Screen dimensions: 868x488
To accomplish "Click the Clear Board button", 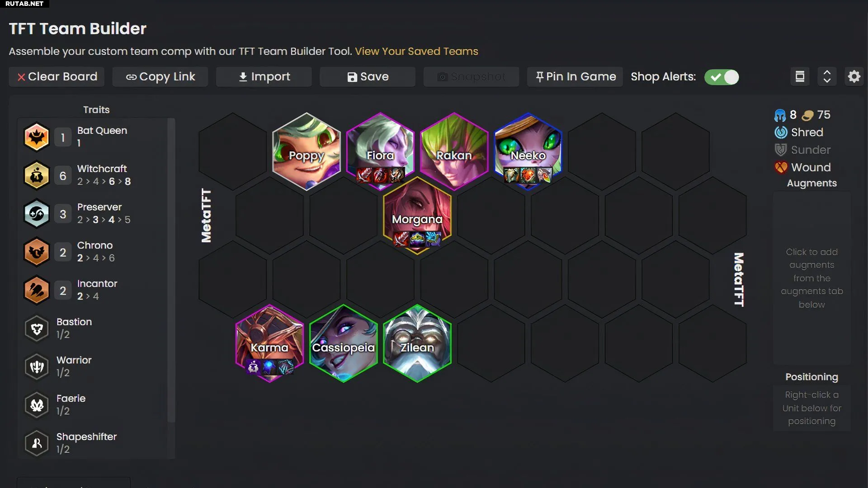I will pyautogui.click(x=57, y=77).
